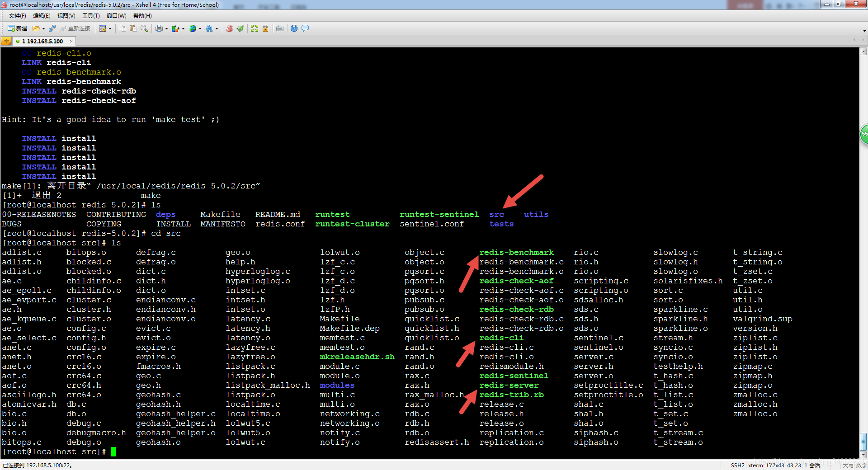Click the vertical scrollbar thumb
Image resolution: width=868 pixels, height=470 pixels.
(x=863, y=442)
